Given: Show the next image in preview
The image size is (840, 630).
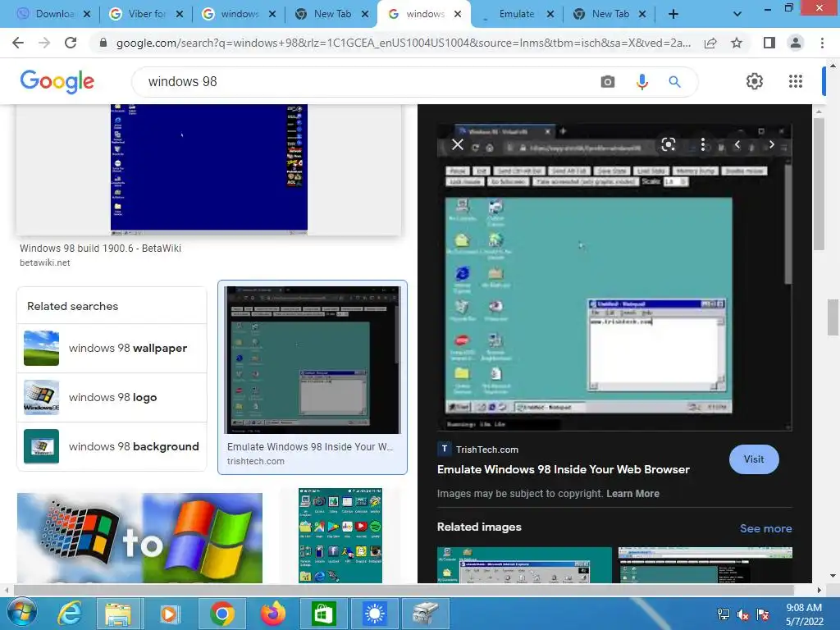Looking at the screenshot, I should tap(771, 144).
